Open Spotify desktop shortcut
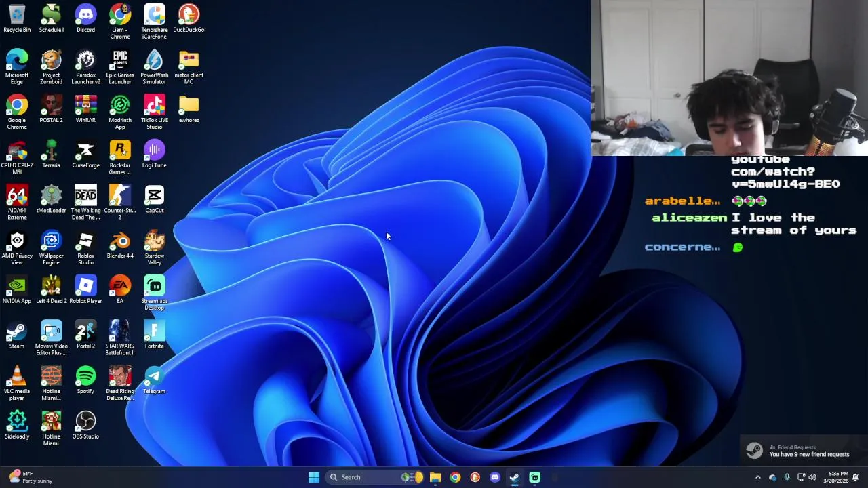 [x=85, y=380]
